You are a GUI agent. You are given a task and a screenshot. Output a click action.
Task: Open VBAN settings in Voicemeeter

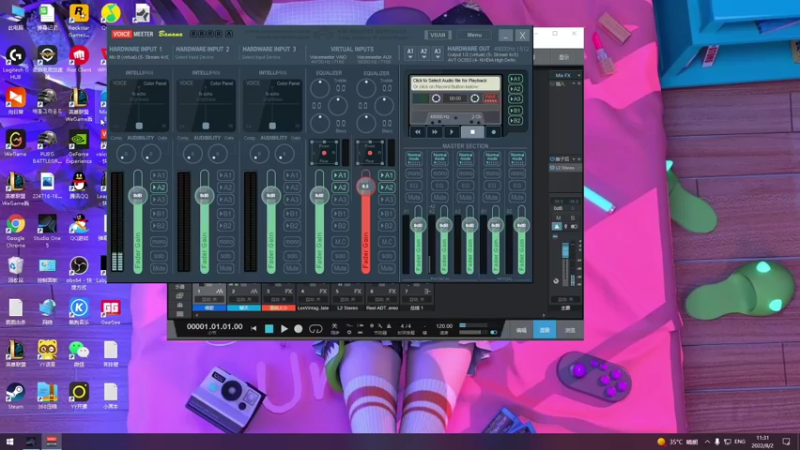[438, 35]
